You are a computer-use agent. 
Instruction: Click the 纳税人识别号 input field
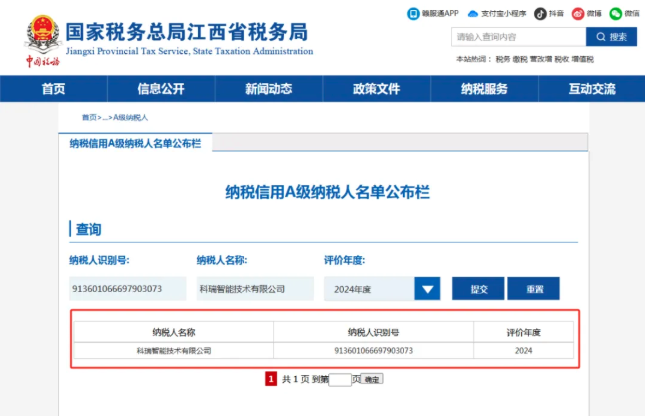[x=128, y=289]
